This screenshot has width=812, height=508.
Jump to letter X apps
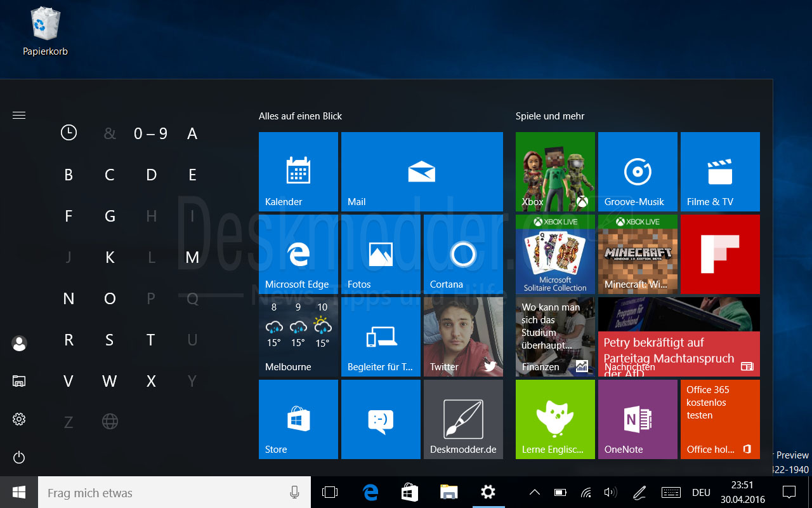pyautogui.click(x=151, y=381)
